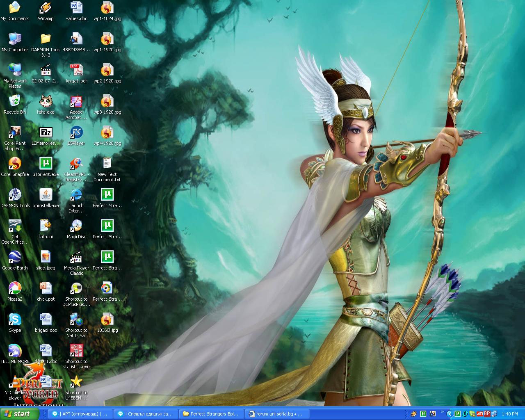Select the BSPlayer desktop icon
Image resolution: width=525 pixels, height=420 pixels.
(76, 133)
